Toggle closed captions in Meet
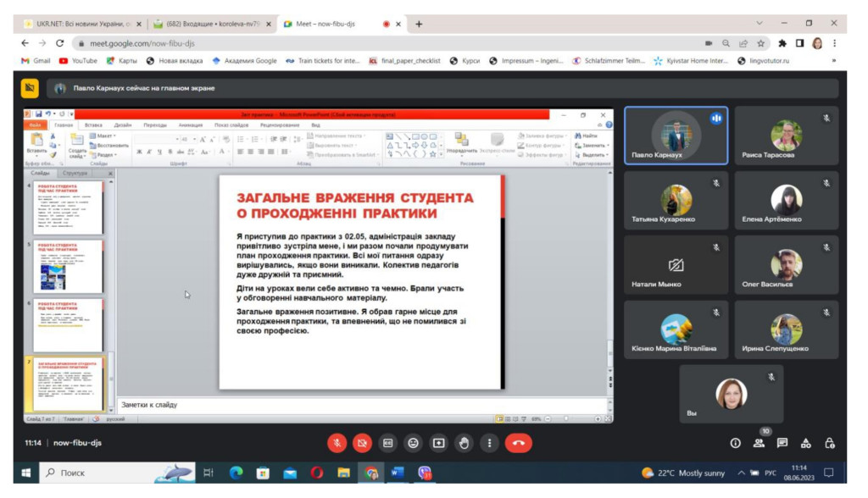 tap(387, 442)
